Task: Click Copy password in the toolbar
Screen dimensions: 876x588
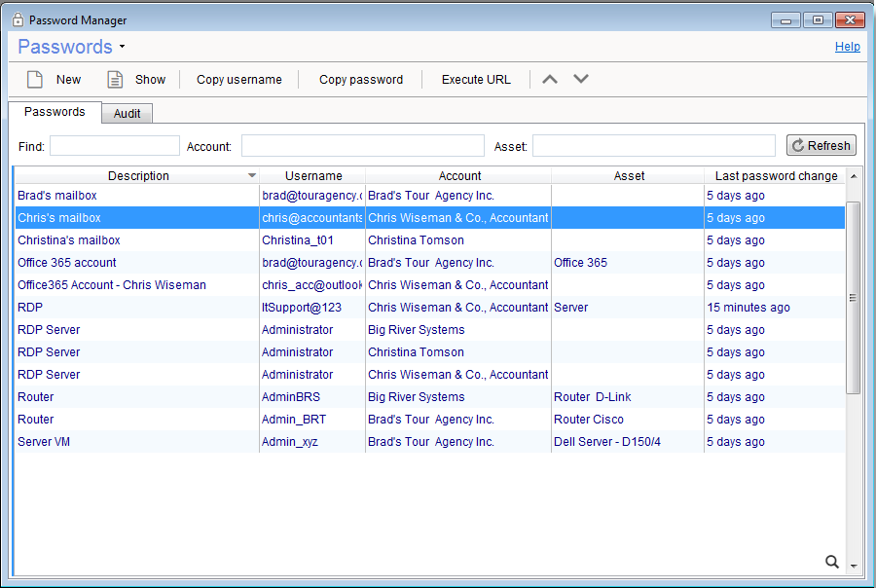Action: [360, 80]
